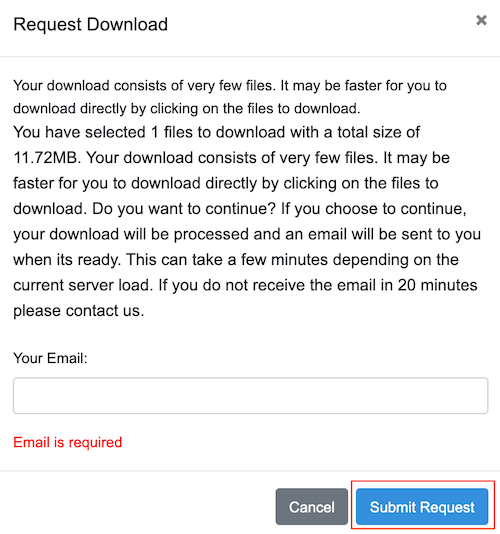Screen dimensions: 500x534
Task: Click the Submit Request button
Action: (x=422, y=506)
